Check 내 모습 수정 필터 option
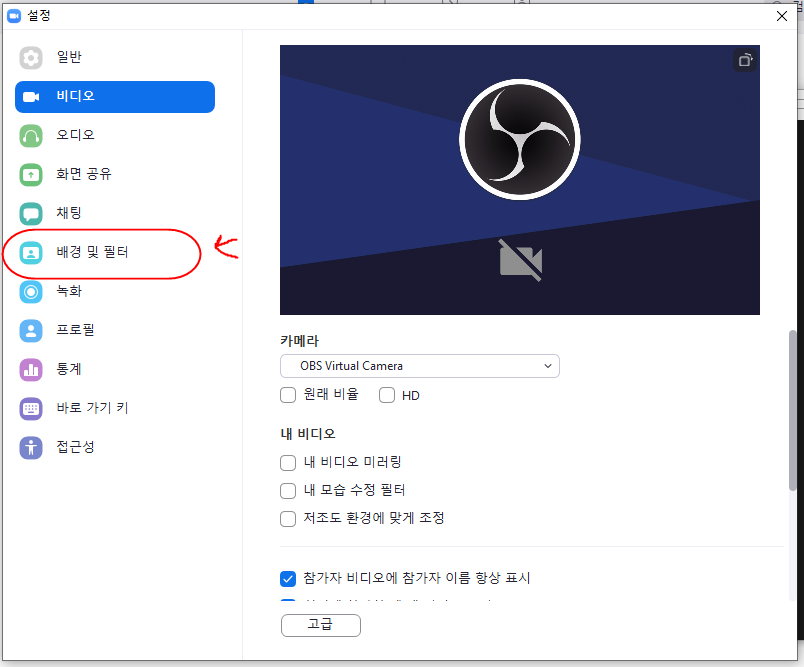Screen dimensions: 804x667 (x=288, y=491)
